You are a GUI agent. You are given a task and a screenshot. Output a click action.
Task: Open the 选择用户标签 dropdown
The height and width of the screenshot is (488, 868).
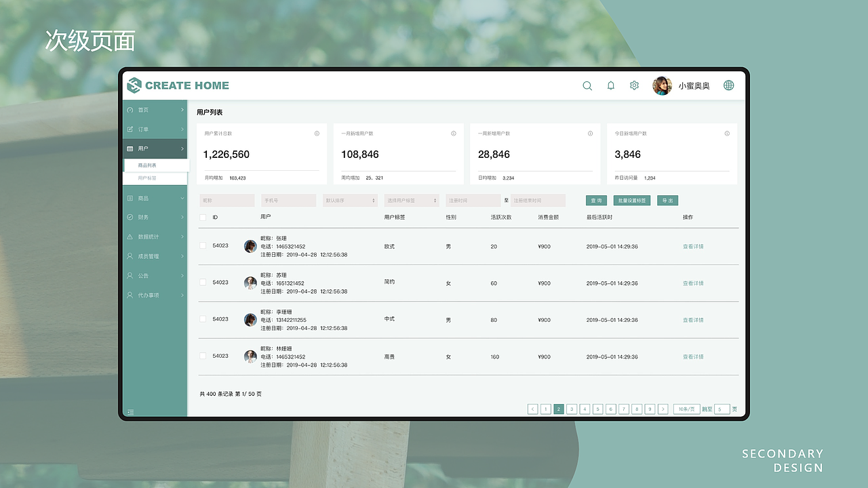click(412, 201)
